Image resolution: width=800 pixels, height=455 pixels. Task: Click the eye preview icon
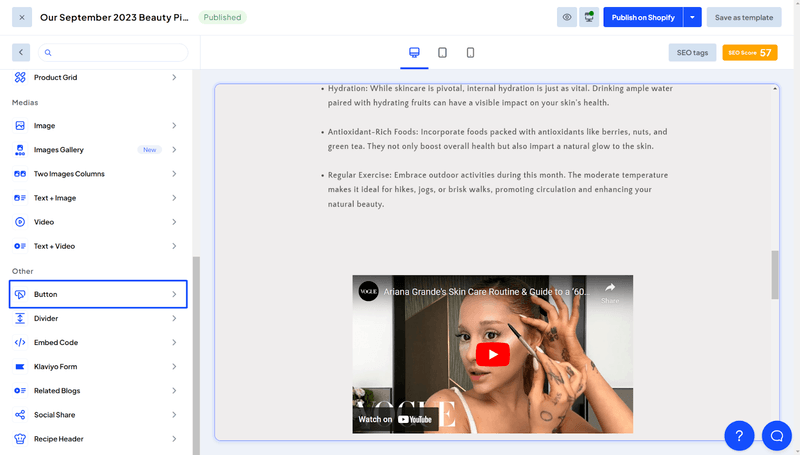pos(567,17)
